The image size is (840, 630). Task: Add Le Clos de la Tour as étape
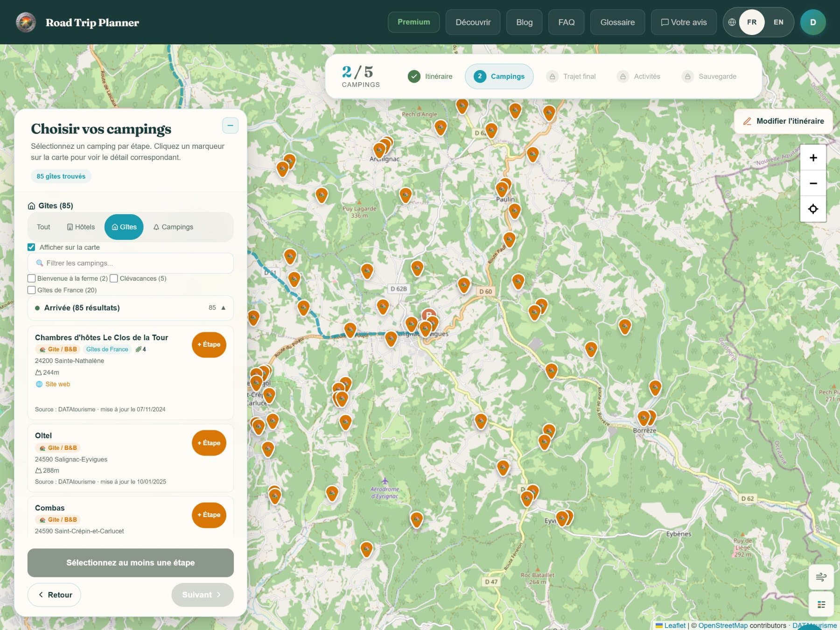[209, 345]
